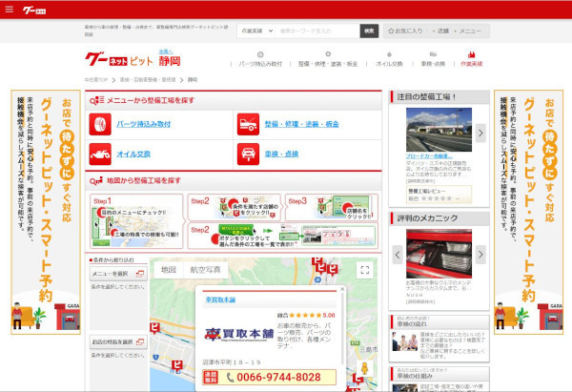The height and width of the screenshot is (392, 572).
Task: Open the お気に入り favorites link
Action: 404,31
